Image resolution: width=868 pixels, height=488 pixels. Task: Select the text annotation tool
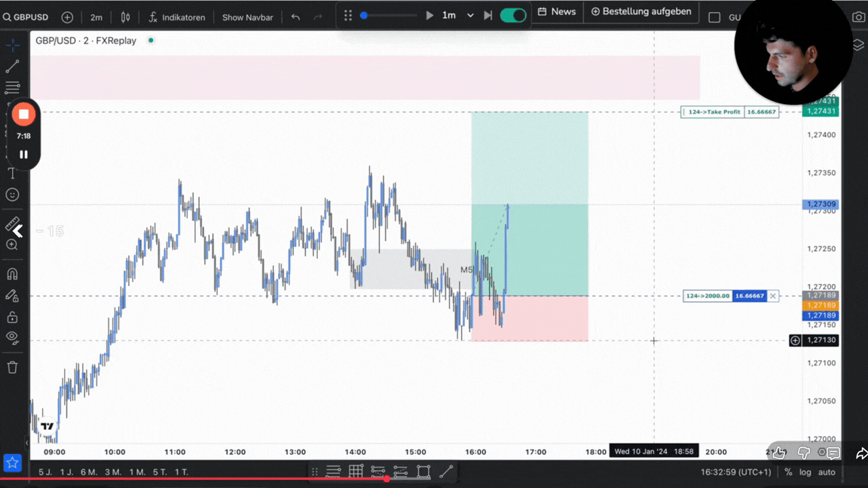(x=12, y=173)
